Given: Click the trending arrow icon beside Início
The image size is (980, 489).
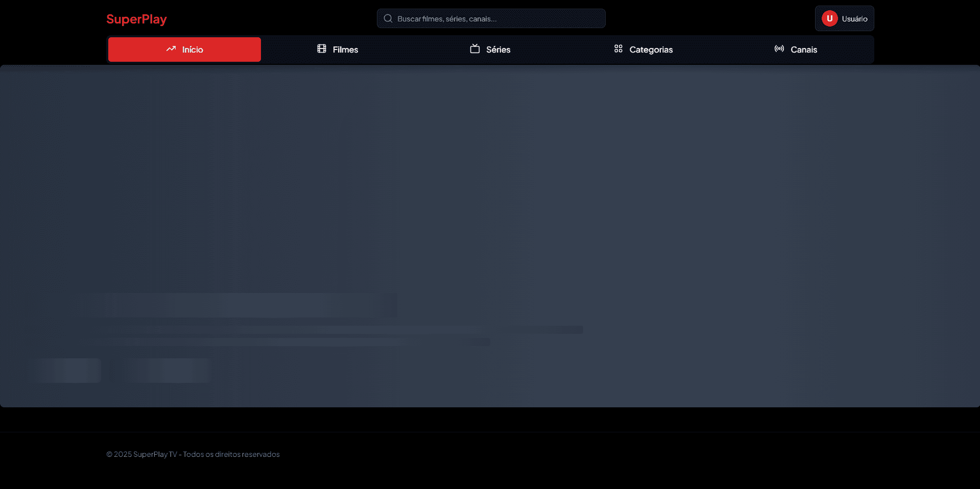Looking at the screenshot, I should point(171,49).
